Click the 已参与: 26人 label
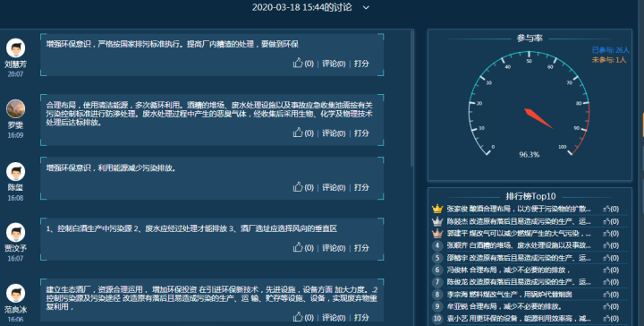 coord(610,50)
